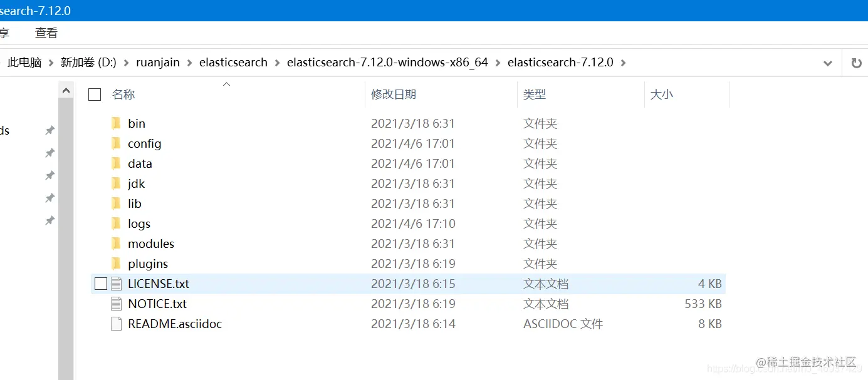Open the 此电脑 breadcrumb location
Screen dimensions: 868x380
pos(24,62)
